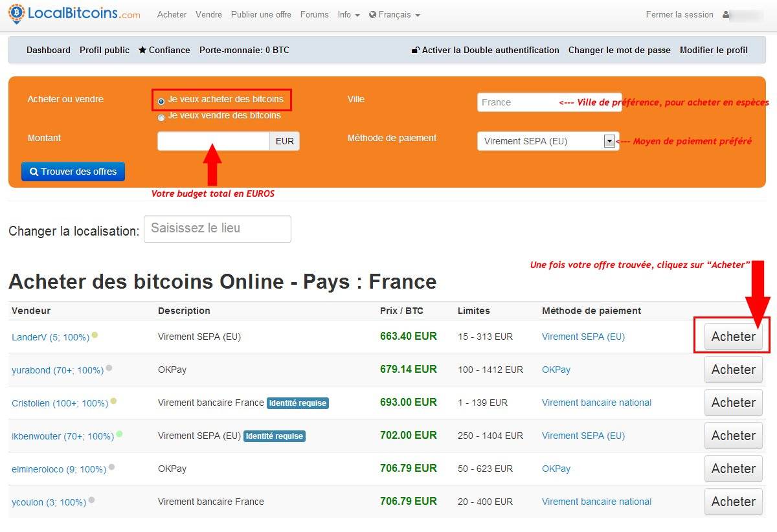Open the Forums menu item
The height and width of the screenshot is (532, 777).
pos(315,15)
